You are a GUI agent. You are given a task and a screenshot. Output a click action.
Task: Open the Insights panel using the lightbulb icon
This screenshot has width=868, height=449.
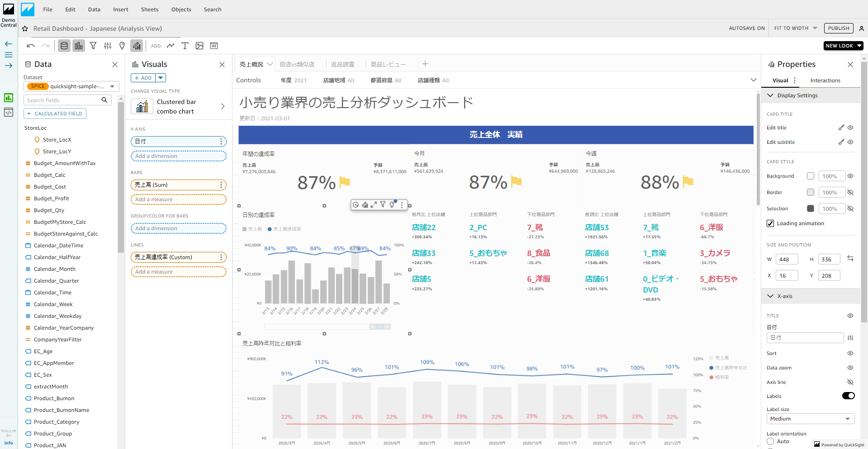[x=122, y=45]
